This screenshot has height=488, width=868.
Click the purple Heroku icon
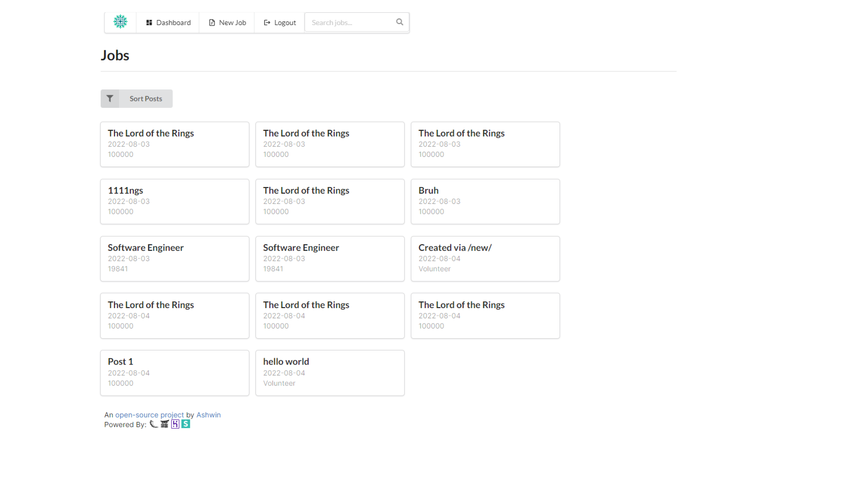(x=175, y=424)
